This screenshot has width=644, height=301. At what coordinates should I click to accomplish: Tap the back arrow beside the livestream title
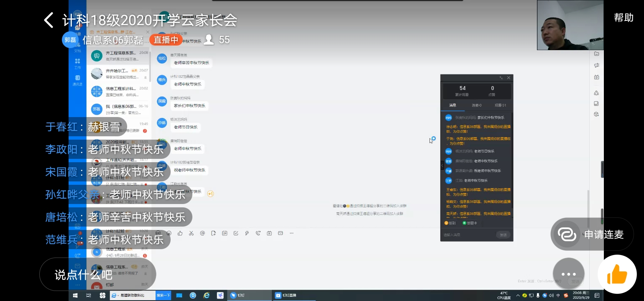(x=49, y=20)
